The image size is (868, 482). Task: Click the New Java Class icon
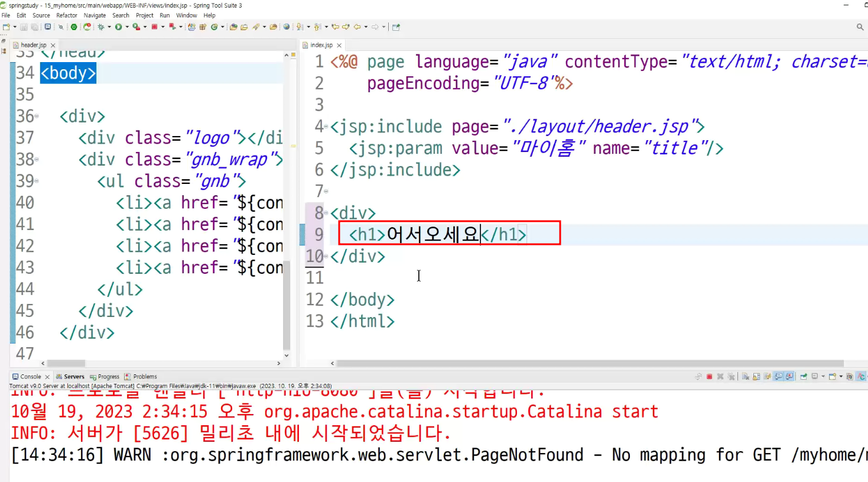tap(214, 27)
